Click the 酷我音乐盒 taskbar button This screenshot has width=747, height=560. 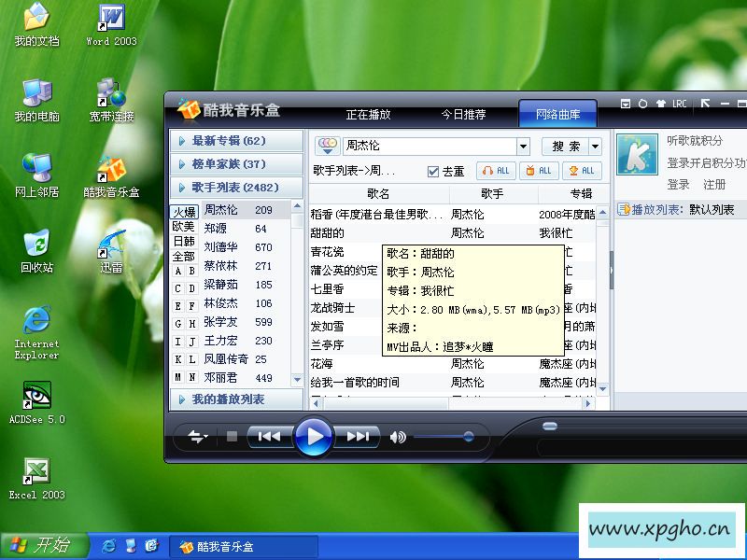click(x=244, y=546)
